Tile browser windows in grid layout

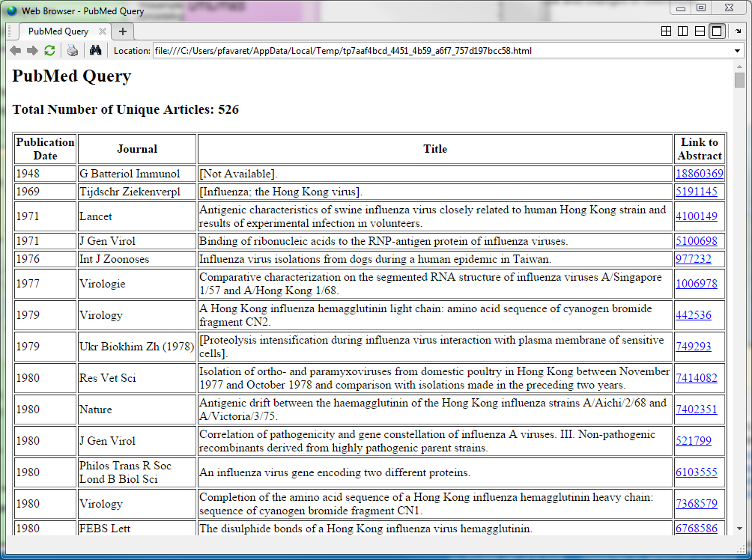pos(666,31)
